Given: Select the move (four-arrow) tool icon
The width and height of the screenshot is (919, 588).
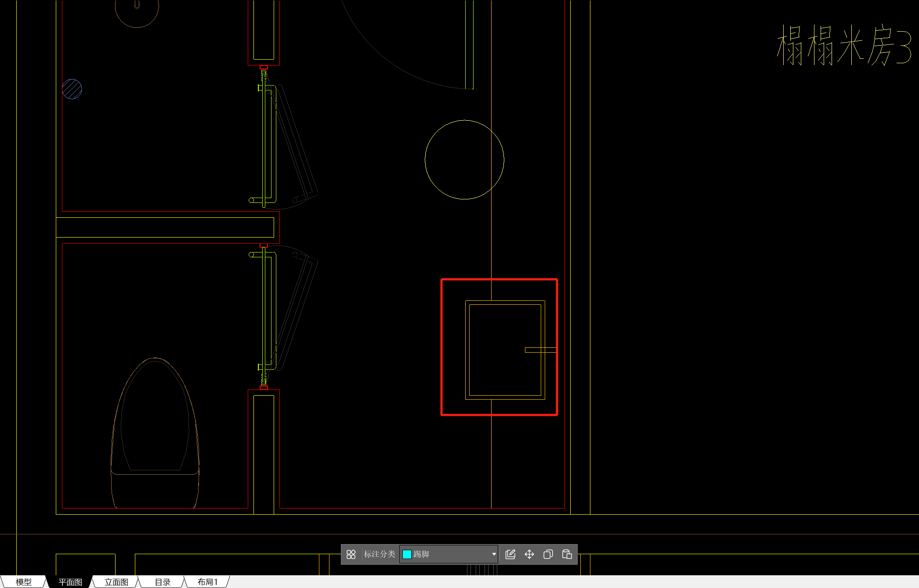Looking at the screenshot, I should click(x=529, y=554).
